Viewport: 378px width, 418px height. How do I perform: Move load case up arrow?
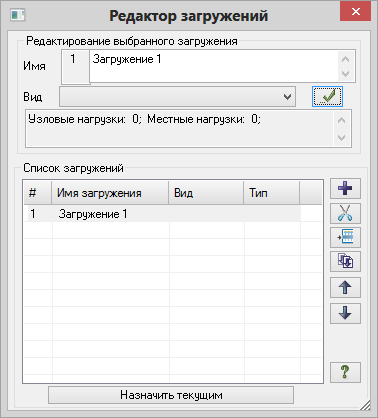click(345, 287)
